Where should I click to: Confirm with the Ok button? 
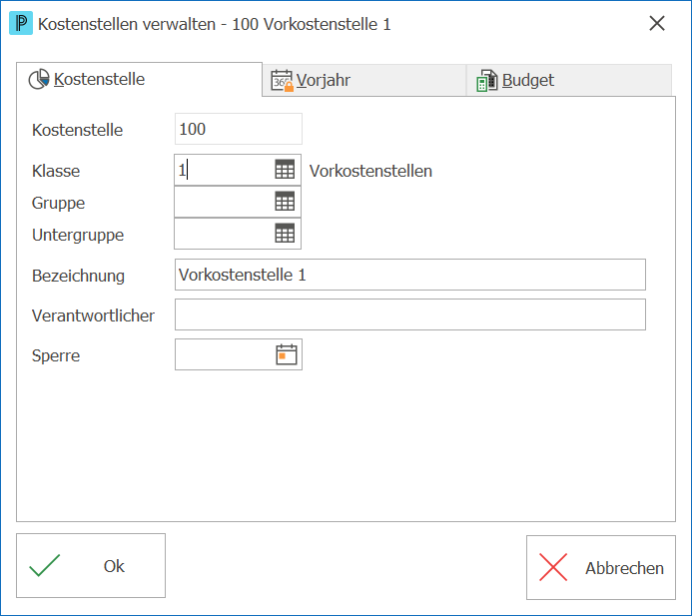(91, 566)
